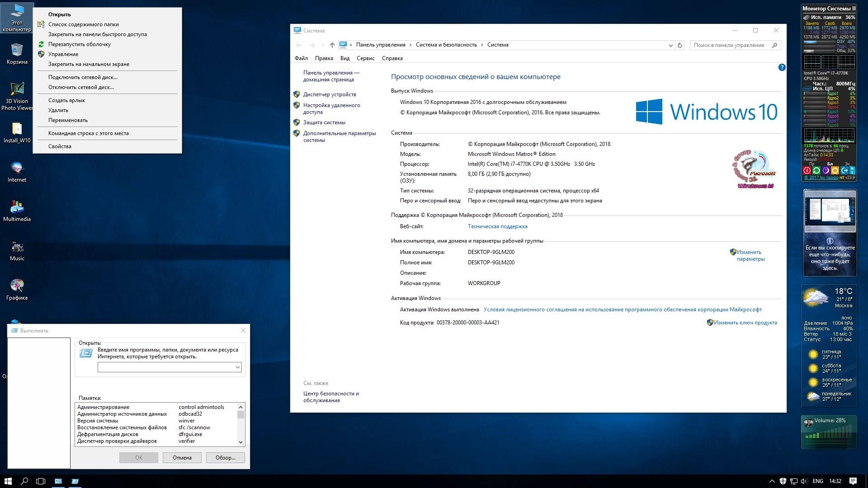This screenshot has width=868, height=488.
Task: Click the Volume 28% level meter gadget
Action: pyautogui.click(x=829, y=432)
